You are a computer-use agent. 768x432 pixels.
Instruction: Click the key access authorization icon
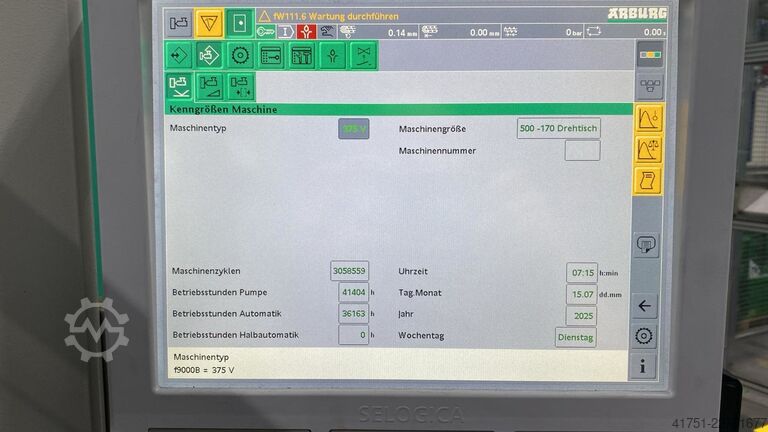pyautogui.click(x=266, y=32)
